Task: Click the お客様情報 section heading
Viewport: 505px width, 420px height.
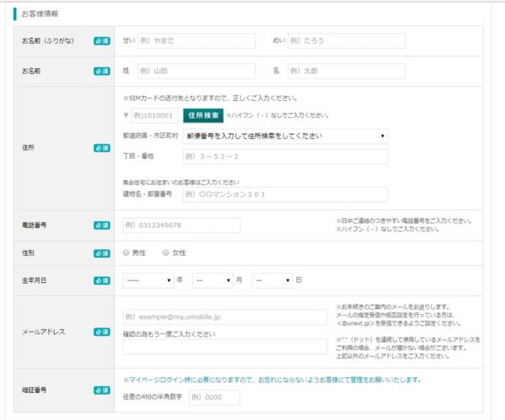Action: point(40,13)
